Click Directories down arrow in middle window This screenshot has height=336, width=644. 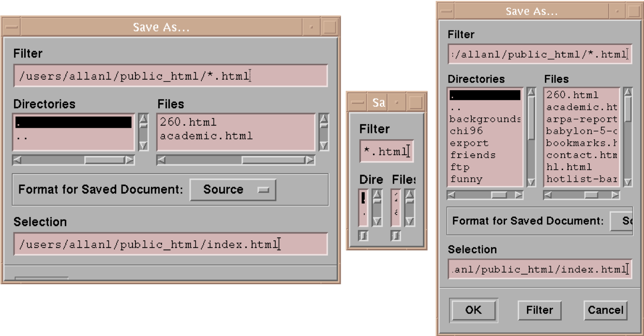(377, 221)
